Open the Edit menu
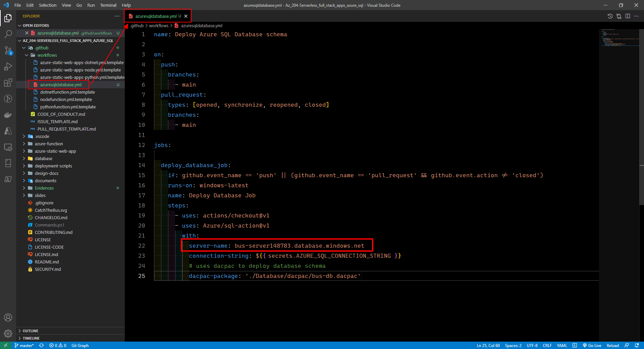644x349 pixels. tap(30, 5)
